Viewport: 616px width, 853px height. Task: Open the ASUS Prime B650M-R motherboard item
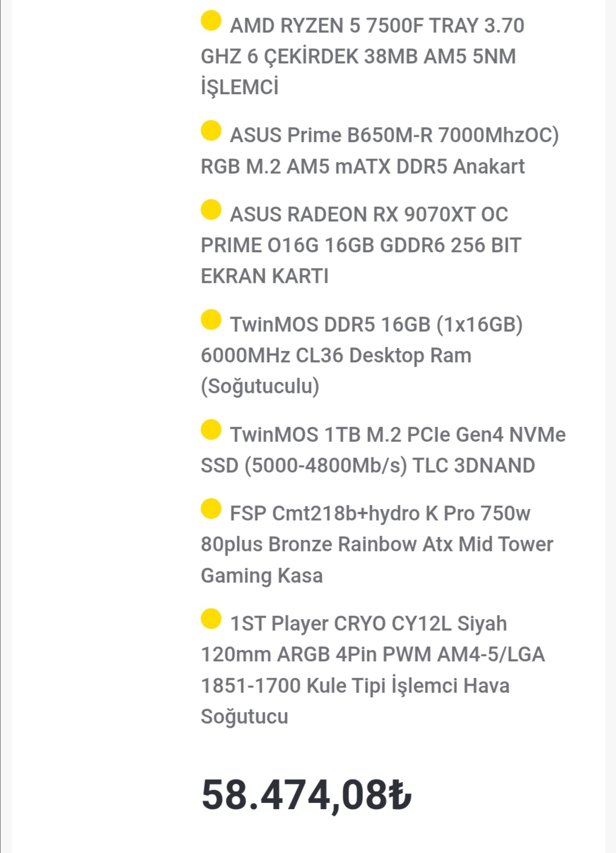click(380, 151)
